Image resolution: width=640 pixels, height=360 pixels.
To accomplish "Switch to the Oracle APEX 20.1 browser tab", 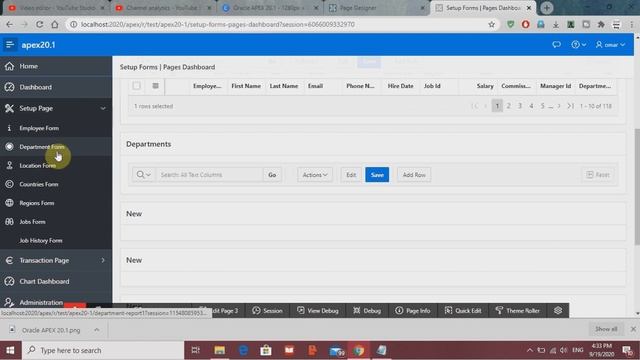I will click(269, 8).
